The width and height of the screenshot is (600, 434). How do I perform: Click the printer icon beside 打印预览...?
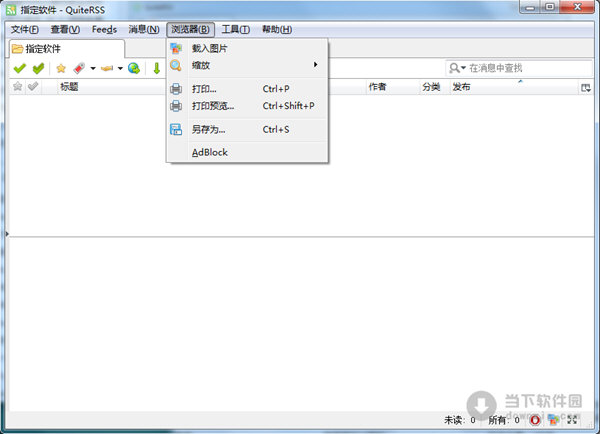176,106
